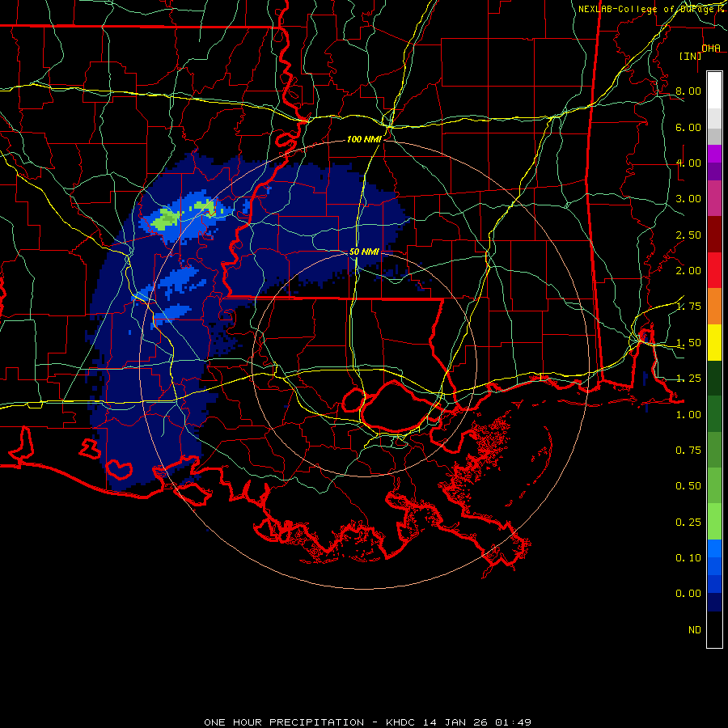
Task: Pick the orange swatch beside 1.75
Action: coord(714,306)
